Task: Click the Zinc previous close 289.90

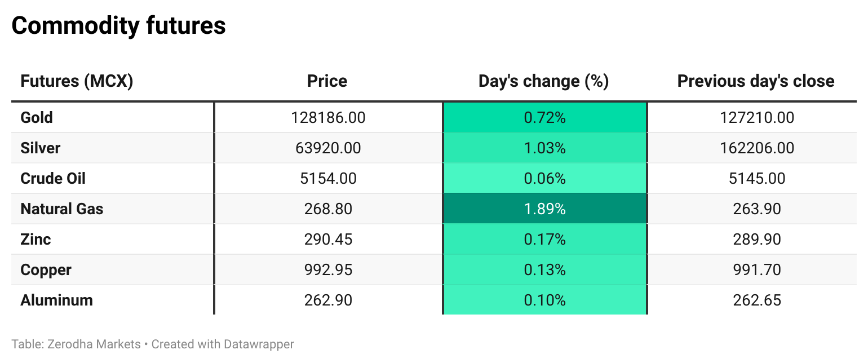Action: pos(757,240)
